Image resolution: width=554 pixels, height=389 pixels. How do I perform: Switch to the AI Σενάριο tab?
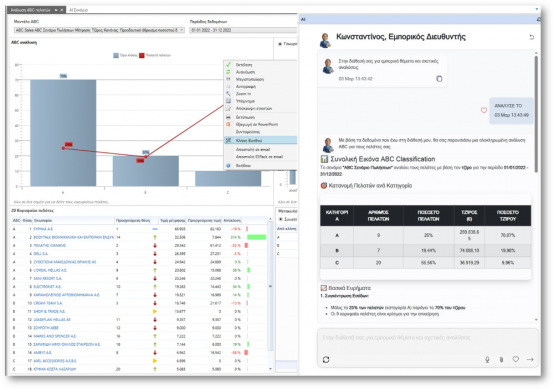(78, 10)
